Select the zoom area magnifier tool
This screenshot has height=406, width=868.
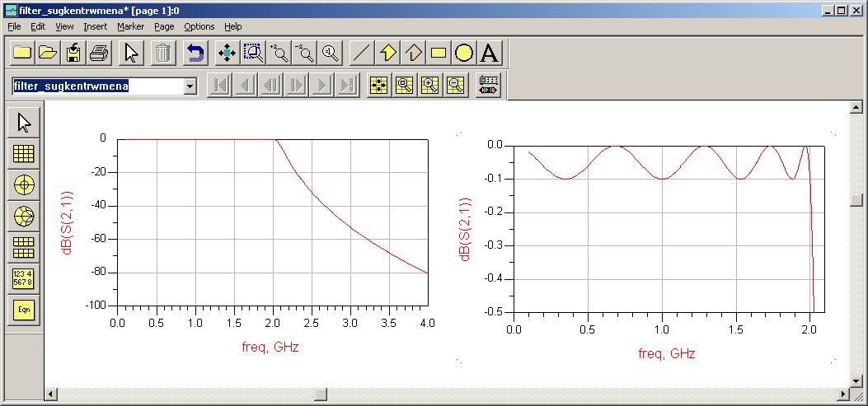coord(254,53)
